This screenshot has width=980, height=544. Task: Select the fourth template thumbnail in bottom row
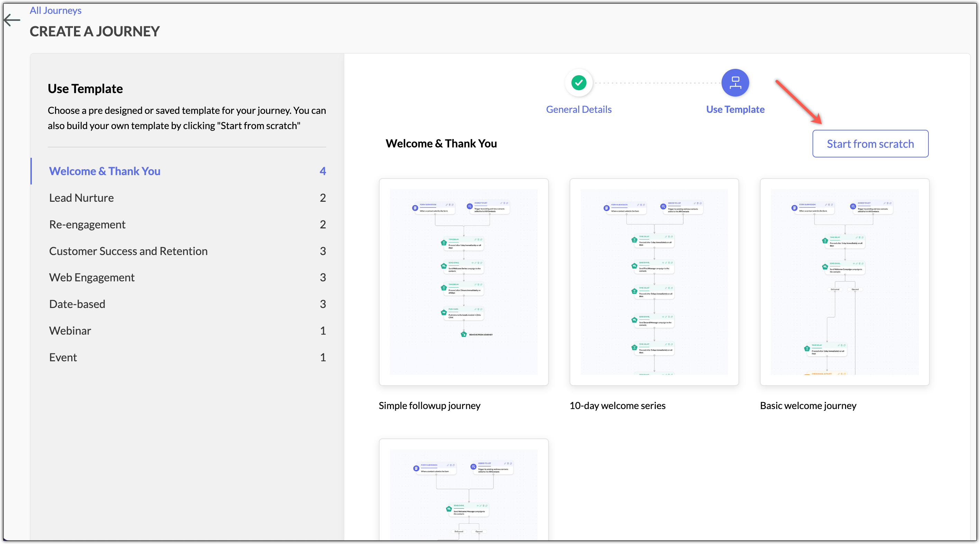[x=463, y=490]
